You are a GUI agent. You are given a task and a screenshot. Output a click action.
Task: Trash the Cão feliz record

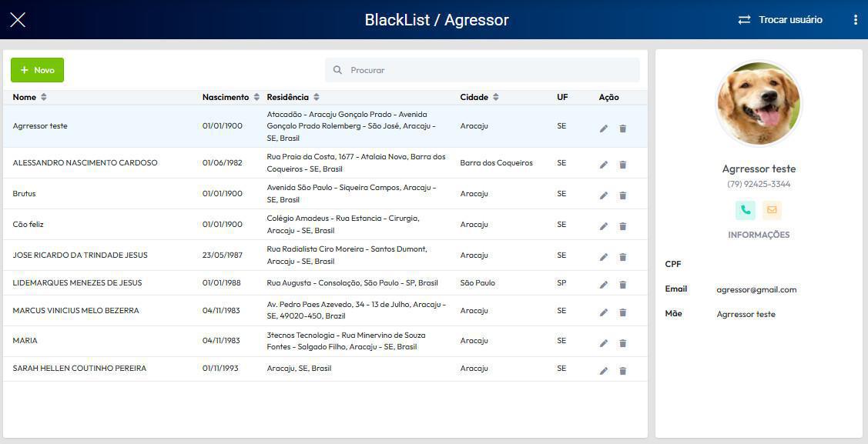tap(623, 227)
